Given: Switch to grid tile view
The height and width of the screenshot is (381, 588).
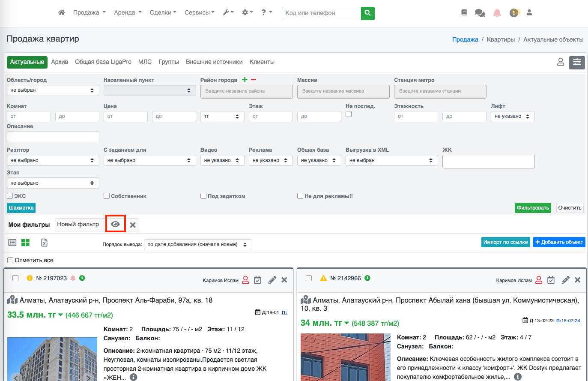Looking at the screenshot, I should (x=25, y=243).
